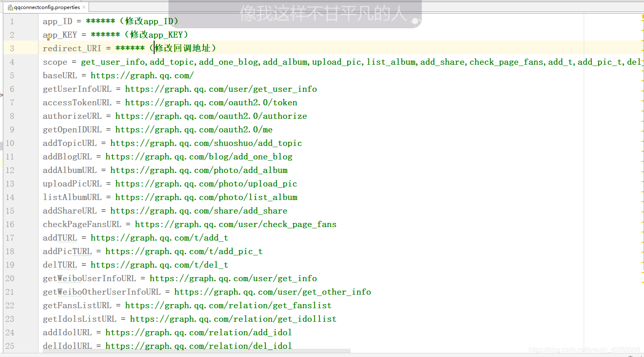This screenshot has height=357, width=644.
Task: Click the addTopicURL key on line 10
Action: (70, 143)
